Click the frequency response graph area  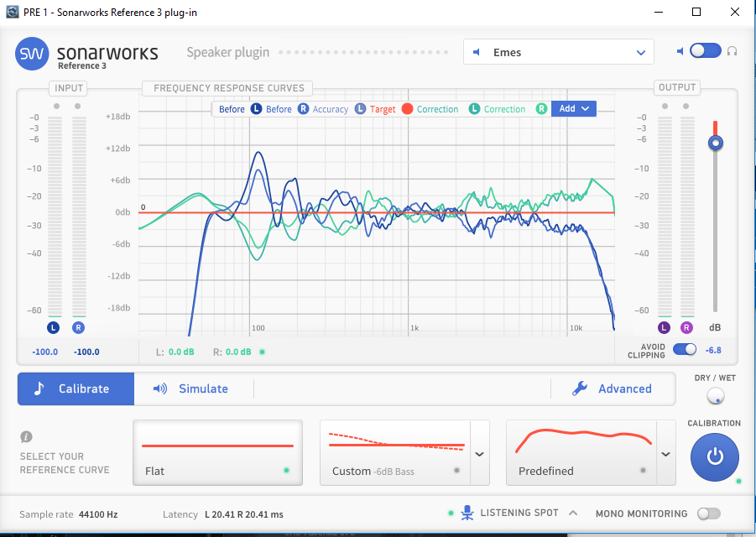(x=377, y=212)
